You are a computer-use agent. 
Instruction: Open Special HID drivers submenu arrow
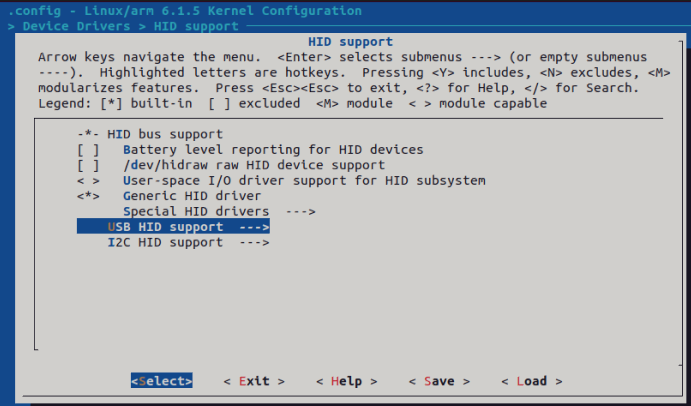300,212
